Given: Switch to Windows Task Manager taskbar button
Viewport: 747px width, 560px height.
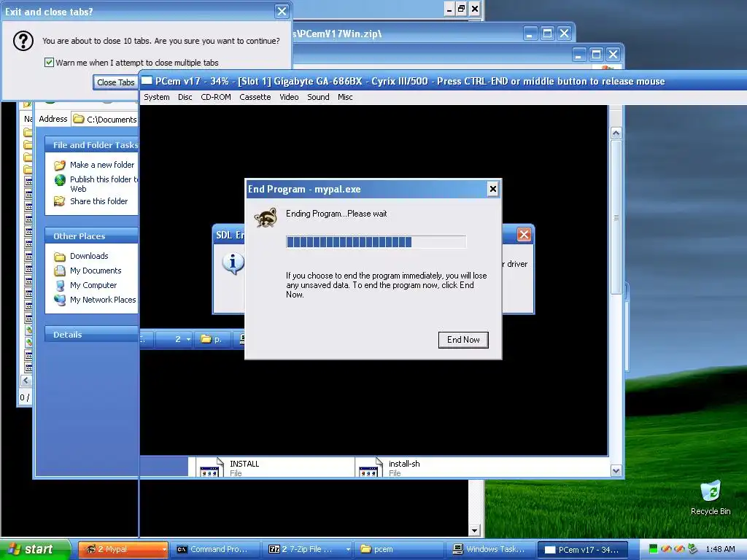Looking at the screenshot, I should pos(491,549).
